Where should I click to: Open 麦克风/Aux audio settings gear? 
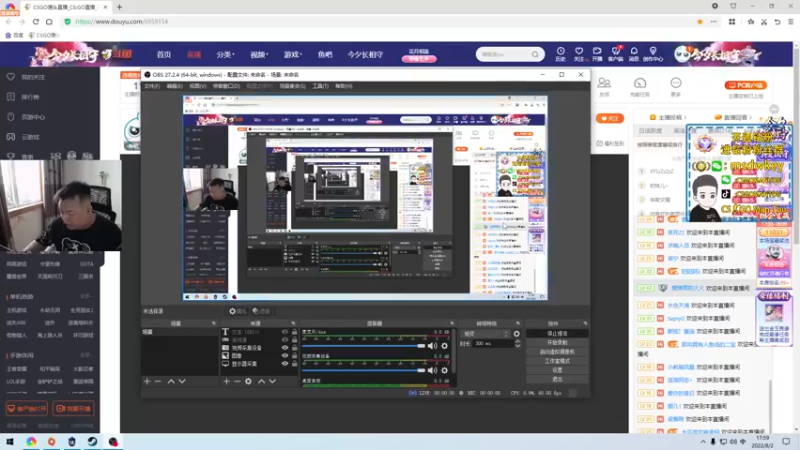click(444, 346)
